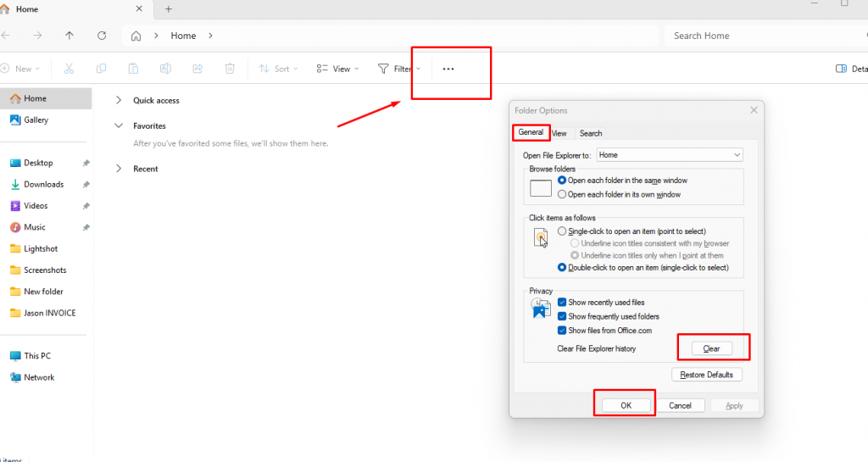The width and height of the screenshot is (868, 462).
Task: Click the Rename icon in toolbar
Action: click(165, 69)
